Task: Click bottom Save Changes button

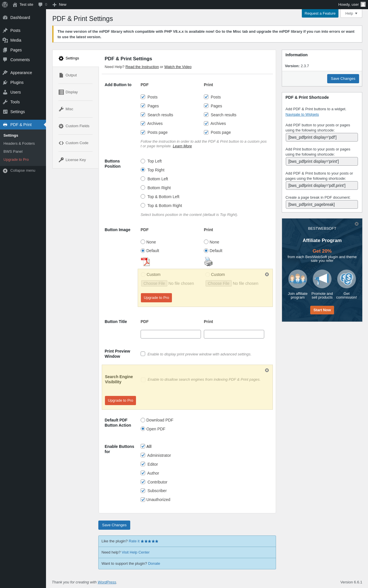Action: click(x=114, y=525)
